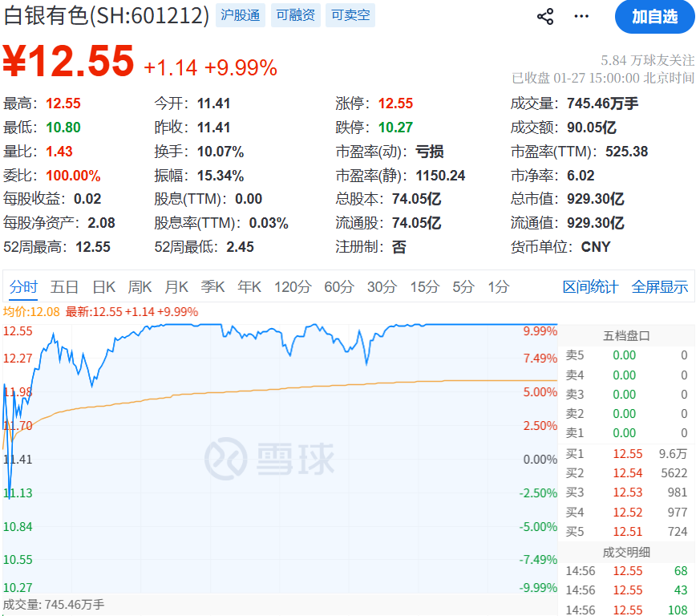The image size is (700, 616).
Task: Switch to the 120分 chart tab
Action: (292, 287)
